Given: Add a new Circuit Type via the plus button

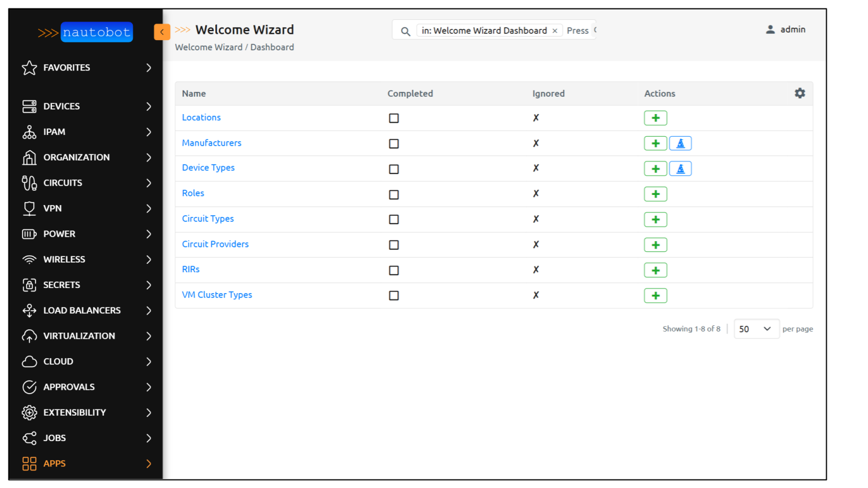Looking at the screenshot, I should [x=655, y=219].
